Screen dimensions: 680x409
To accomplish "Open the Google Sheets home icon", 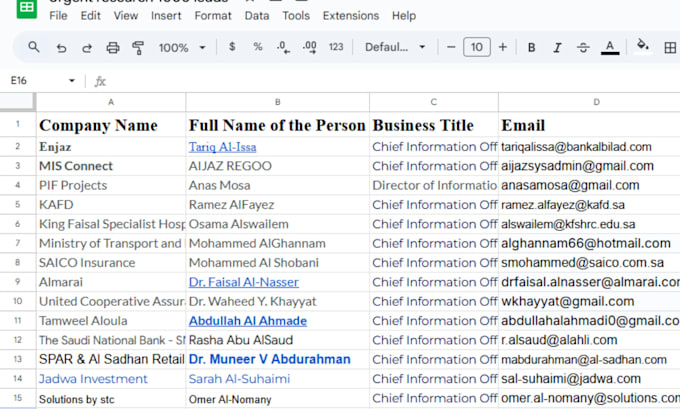I will click(26, 8).
